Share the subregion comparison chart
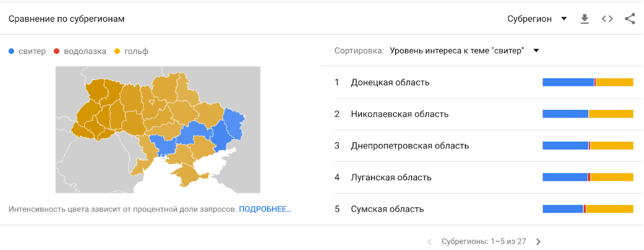This screenshot has height=250, width=644. coord(630,19)
